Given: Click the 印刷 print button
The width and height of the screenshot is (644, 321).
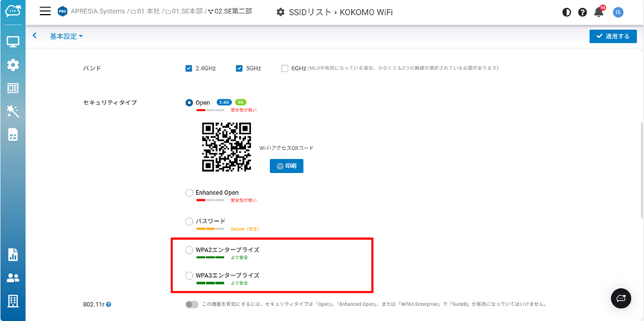Looking at the screenshot, I should click(286, 166).
